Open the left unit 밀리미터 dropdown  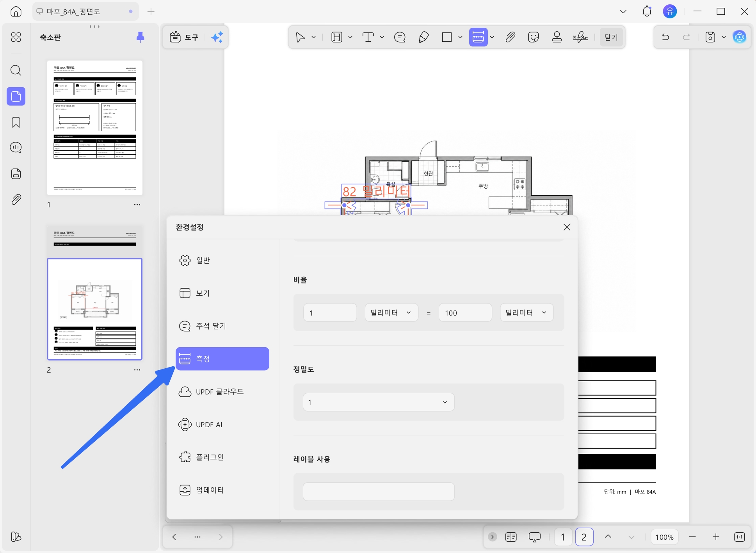391,312
